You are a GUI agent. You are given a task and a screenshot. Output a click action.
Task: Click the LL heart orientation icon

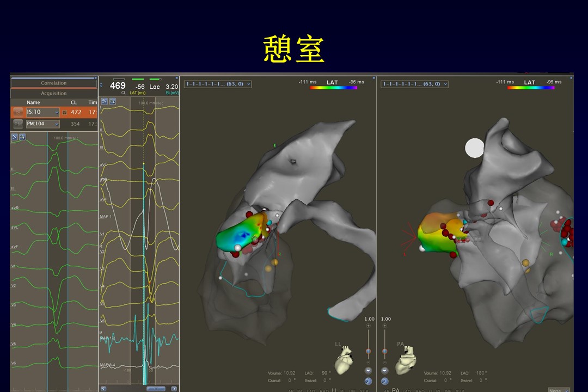[344, 360]
